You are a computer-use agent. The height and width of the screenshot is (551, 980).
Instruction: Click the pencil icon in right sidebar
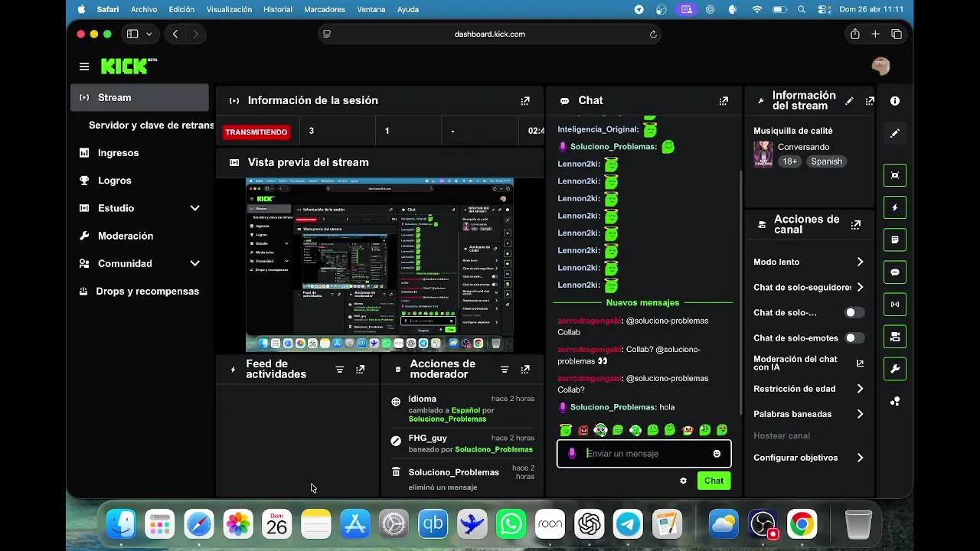(x=895, y=133)
